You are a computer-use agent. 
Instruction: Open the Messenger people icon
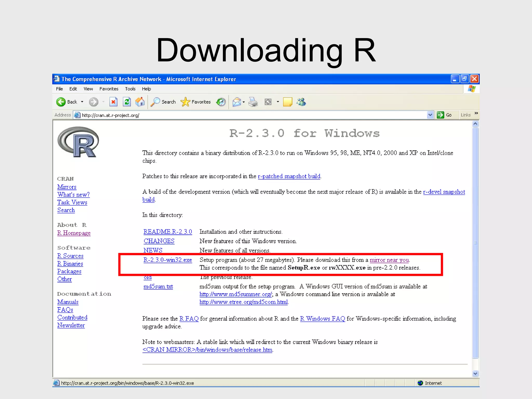point(301,102)
